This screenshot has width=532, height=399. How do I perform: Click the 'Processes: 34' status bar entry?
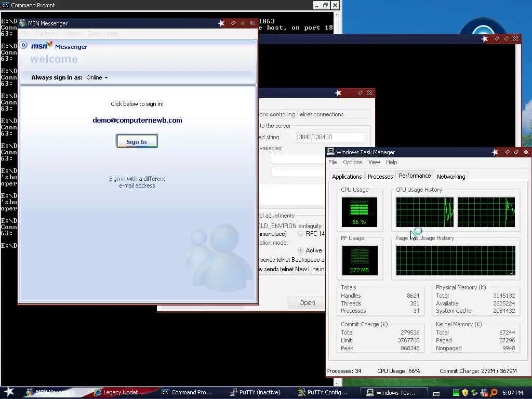tap(344, 371)
